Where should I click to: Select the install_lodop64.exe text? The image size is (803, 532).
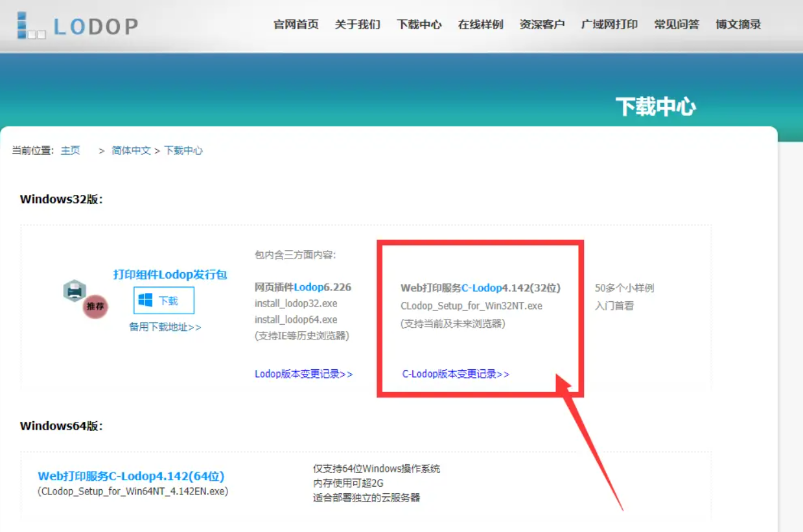[296, 319]
